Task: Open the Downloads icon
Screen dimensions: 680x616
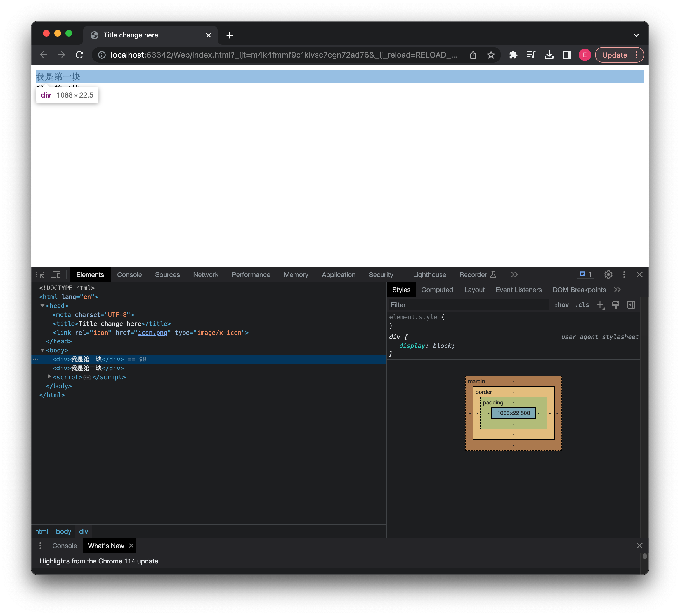Action: tap(549, 55)
